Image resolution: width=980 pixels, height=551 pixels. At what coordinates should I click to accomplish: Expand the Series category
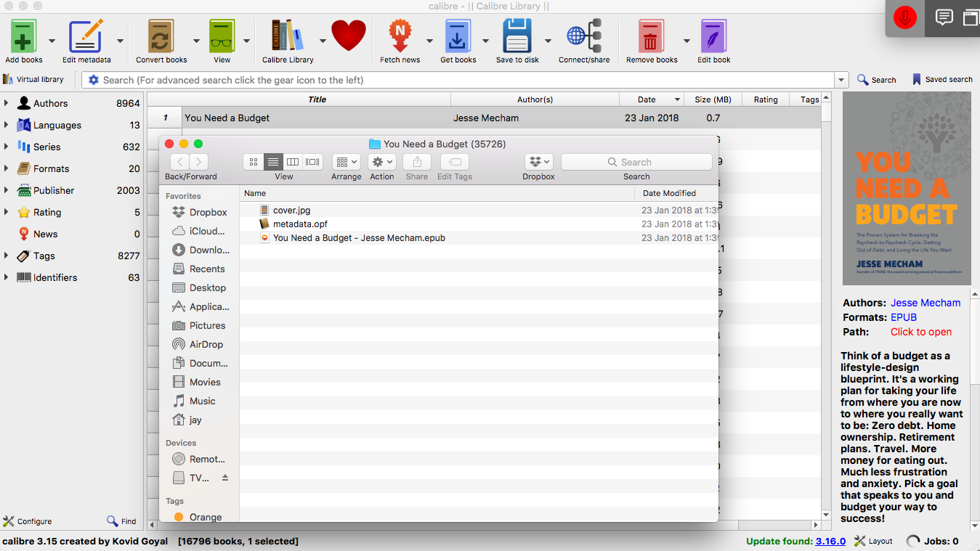click(6, 147)
